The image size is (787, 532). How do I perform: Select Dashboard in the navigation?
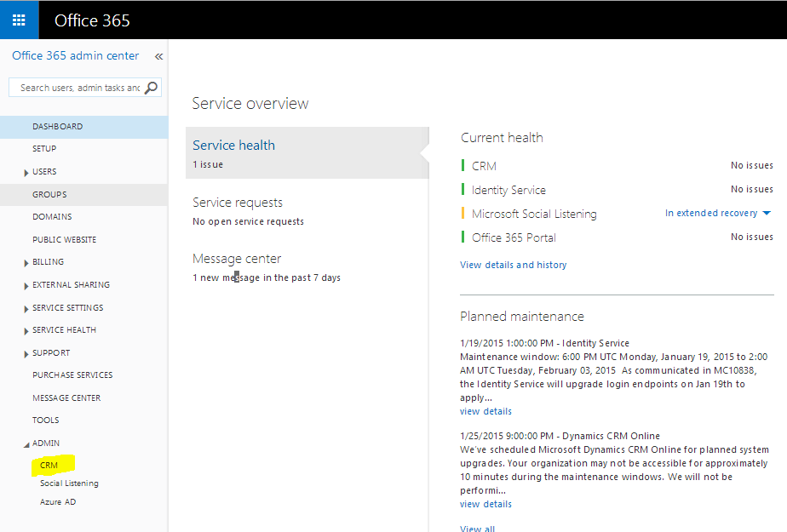tap(58, 127)
